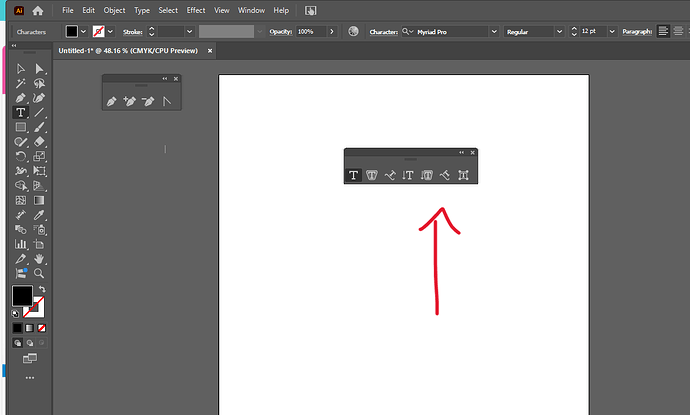The image size is (690, 415).
Task: Open the font size dropdown
Action: click(612, 32)
